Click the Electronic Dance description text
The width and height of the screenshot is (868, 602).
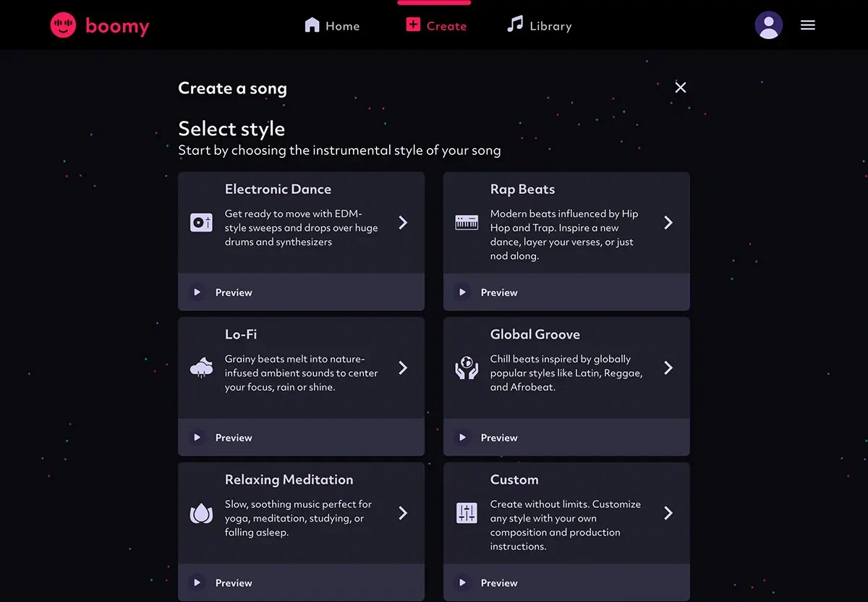[302, 228]
